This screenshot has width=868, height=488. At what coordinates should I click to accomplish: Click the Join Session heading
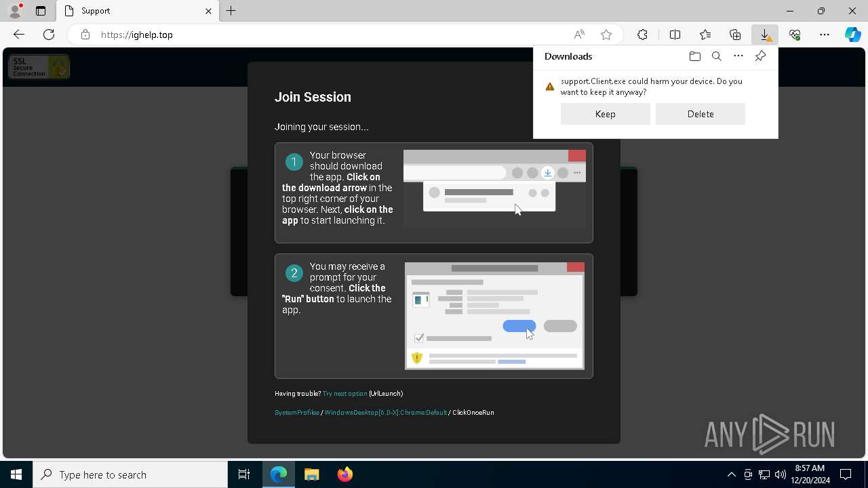click(313, 97)
